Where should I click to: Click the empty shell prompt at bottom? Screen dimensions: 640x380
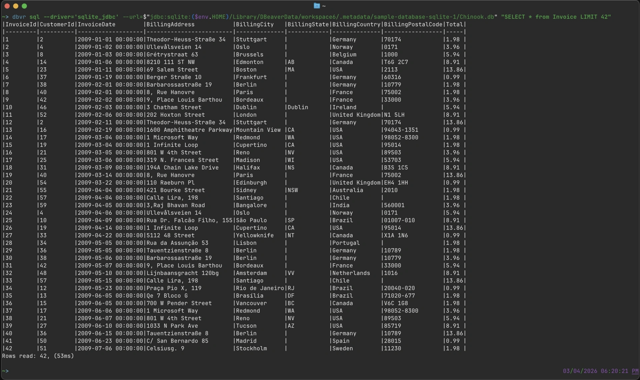(5, 371)
